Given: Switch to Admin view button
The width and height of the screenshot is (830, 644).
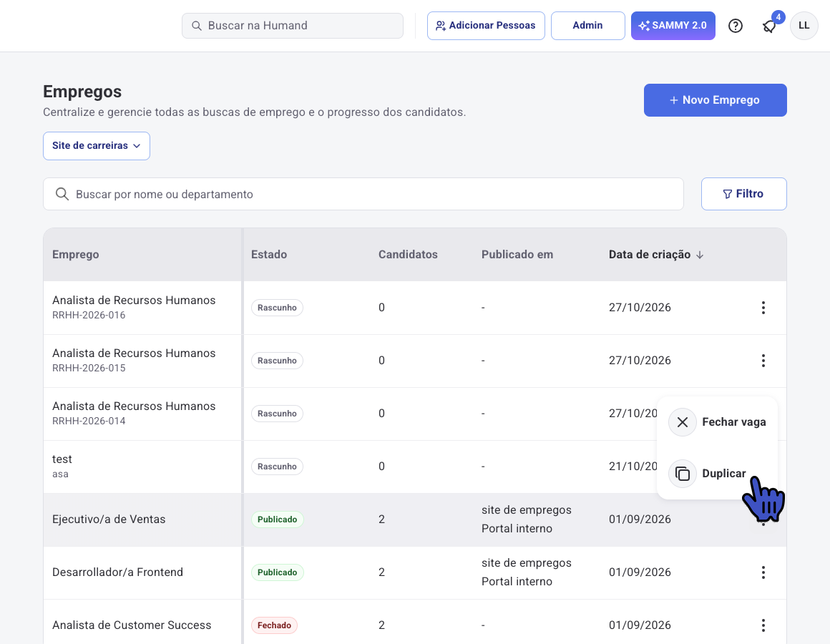Looking at the screenshot, I should pyautogui.click(x=587, y=25).
